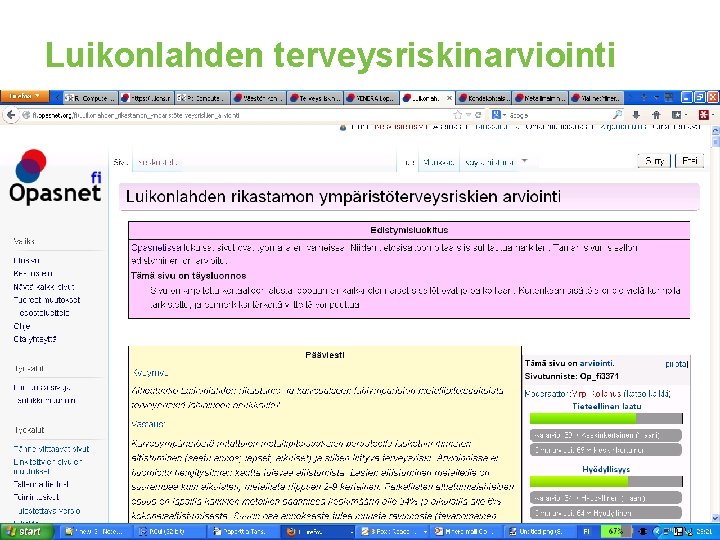Image resolution: width=720 pixels, height=540 pixels.
Task: Click the Keskinkertainen rating pill
Action: pyautogui.click(x=606, y=435)
